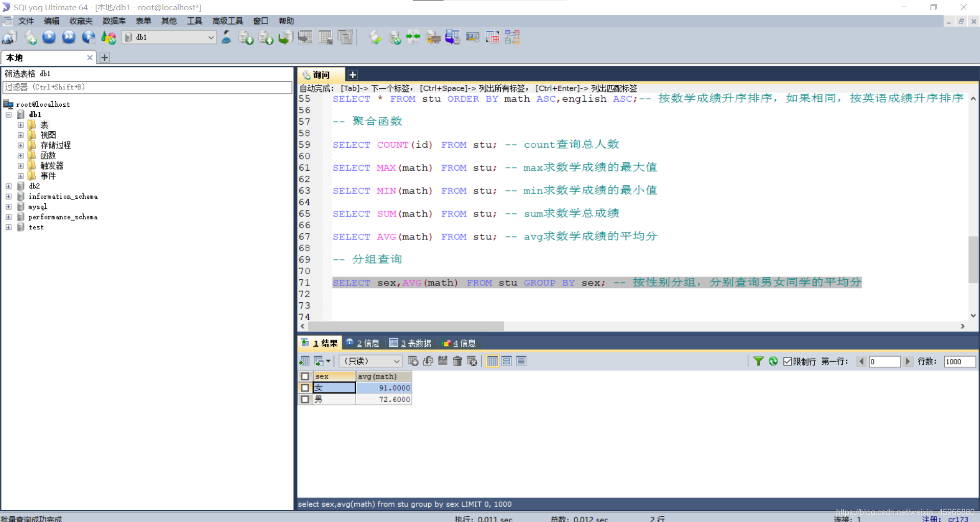Image resolution: width=980 pixels, height=522 pixels.
Task: Click the format query checkmark icon
Action: click(x=375, y=37)
